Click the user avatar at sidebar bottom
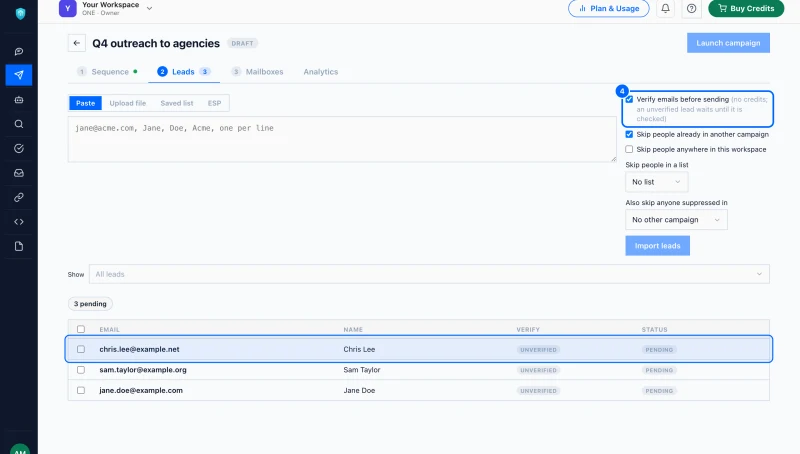The height and width of the screenshot is (454, 800). [x=20, y=450]
